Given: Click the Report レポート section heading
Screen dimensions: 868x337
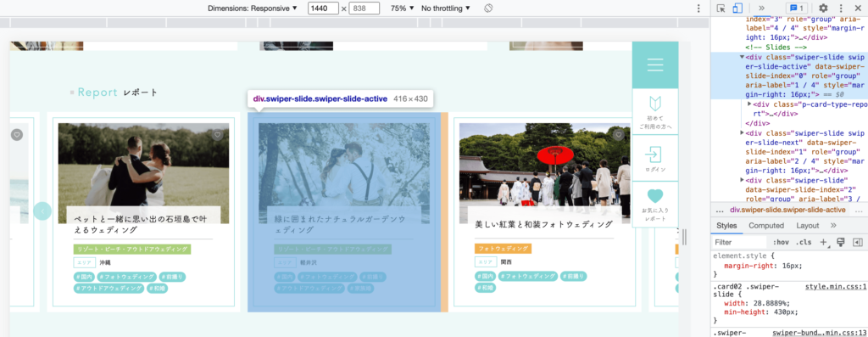Looking at the screenshot, I should tap(114, 93).
